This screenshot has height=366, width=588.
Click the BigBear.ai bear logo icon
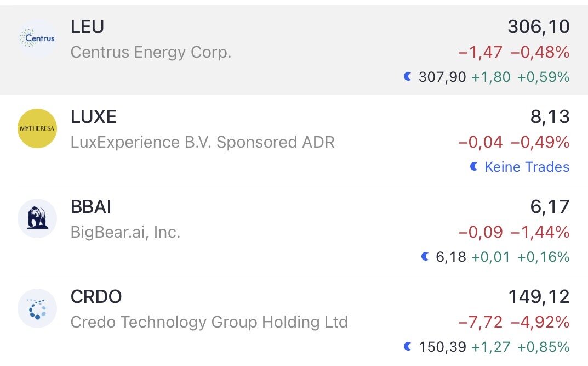coord(37,218)
